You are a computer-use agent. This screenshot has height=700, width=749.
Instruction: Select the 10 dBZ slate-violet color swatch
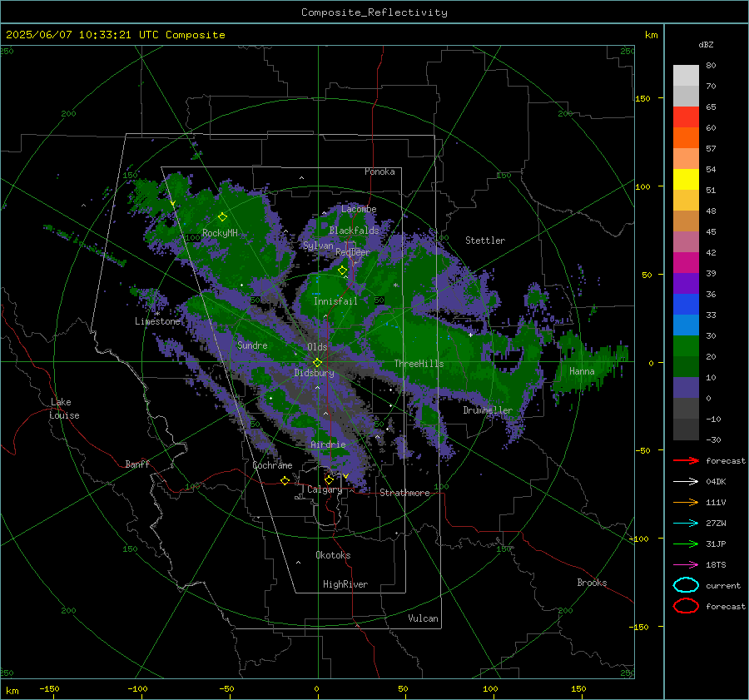(686, 388)
